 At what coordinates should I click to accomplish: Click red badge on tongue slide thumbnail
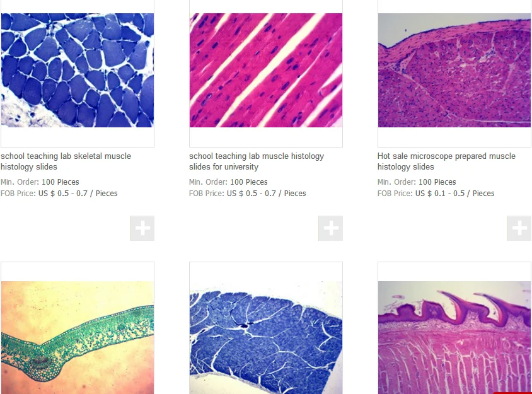pyautogui.click(x=512, y=393)
